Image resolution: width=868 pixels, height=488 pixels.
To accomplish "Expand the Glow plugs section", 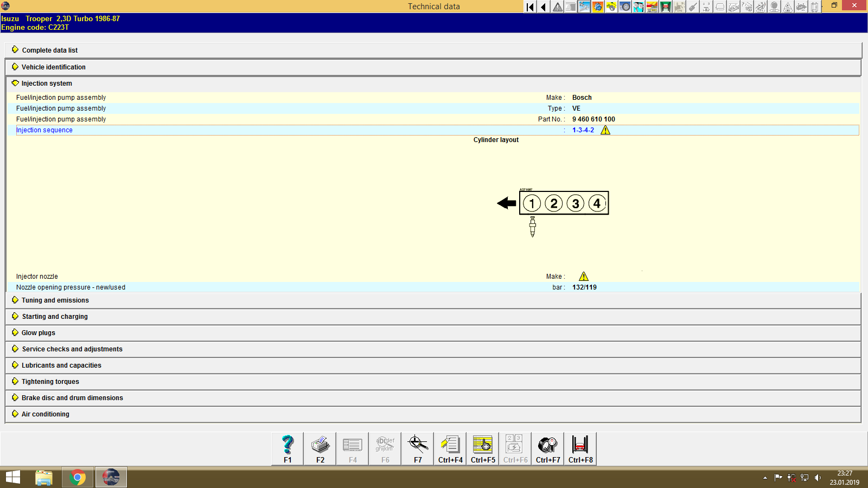I will point(37,332).
